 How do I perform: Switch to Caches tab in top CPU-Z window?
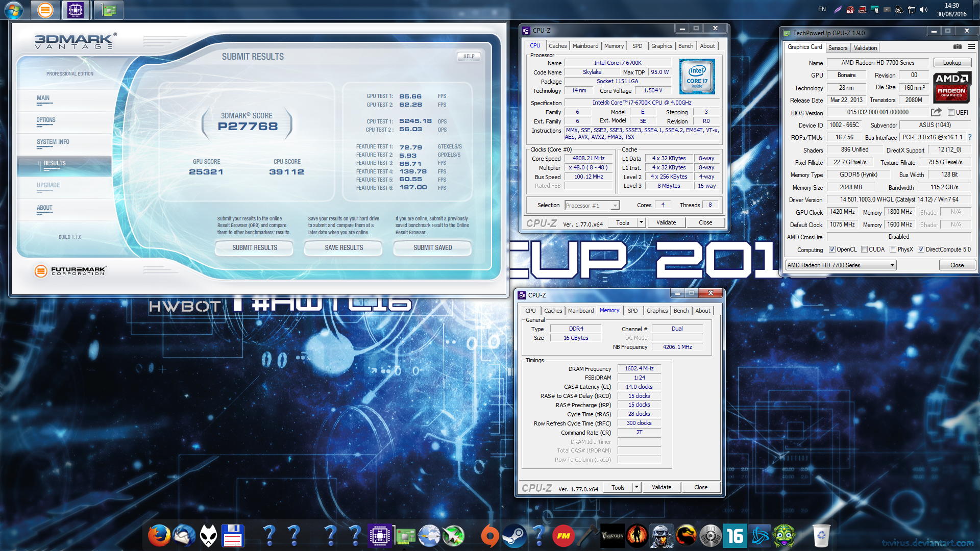click(x=557, y=46)
